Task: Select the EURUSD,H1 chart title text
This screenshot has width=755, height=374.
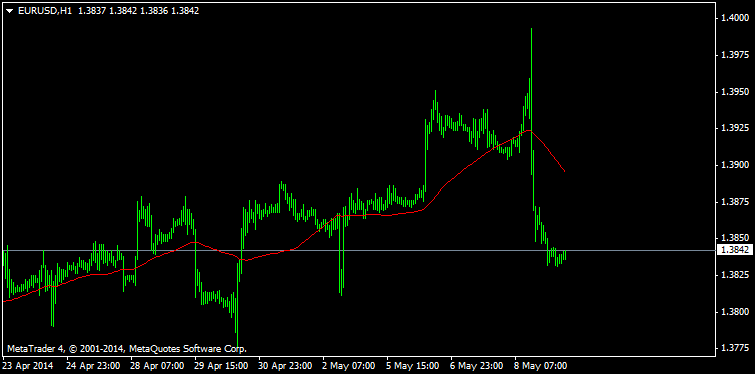Action: pyautogui.click(x=45, y=11)
